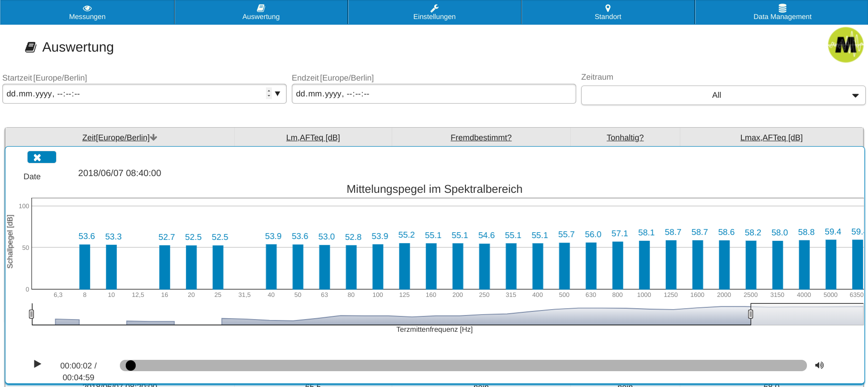Screen dimensions: 868x387
Task: Open the Messungen tab
Action: [x=87, y=12]
